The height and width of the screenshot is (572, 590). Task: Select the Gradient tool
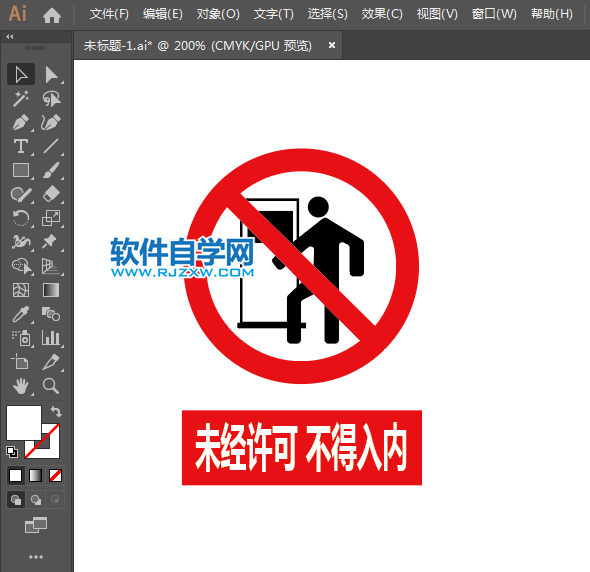pos(51,290)
